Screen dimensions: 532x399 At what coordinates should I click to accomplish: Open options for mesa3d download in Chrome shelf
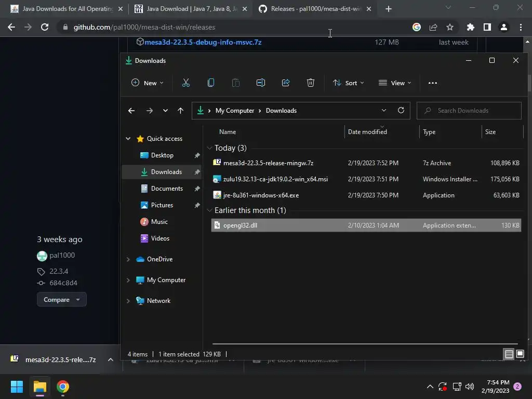(x=110, y=360)
